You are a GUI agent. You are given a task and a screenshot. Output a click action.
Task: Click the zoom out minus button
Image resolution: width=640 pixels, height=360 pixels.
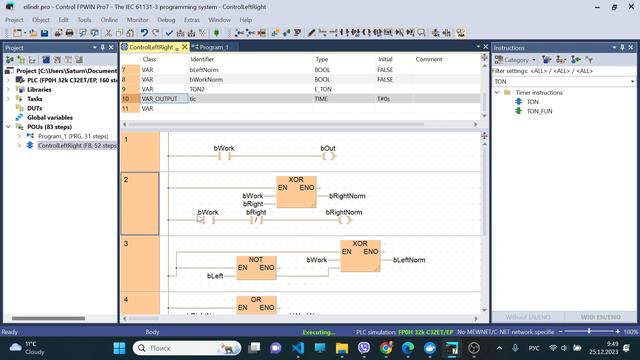[560, 332]
